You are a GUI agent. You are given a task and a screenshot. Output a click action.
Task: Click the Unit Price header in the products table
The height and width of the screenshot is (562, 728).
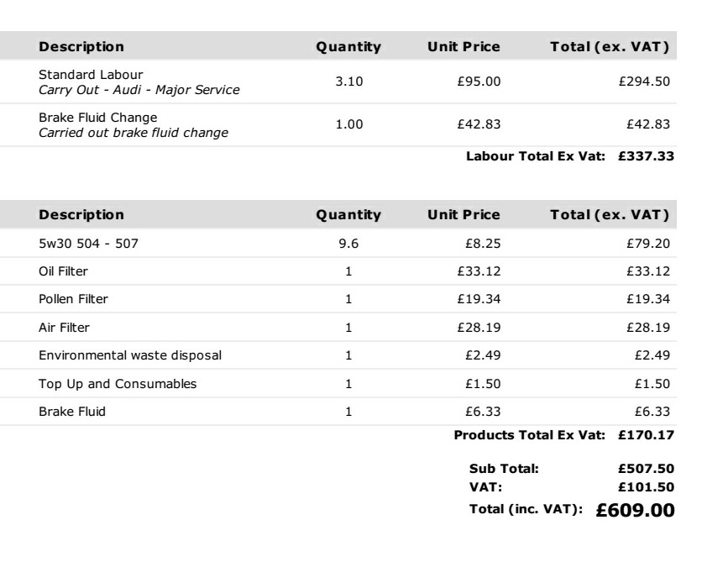[x=464, y=215]
